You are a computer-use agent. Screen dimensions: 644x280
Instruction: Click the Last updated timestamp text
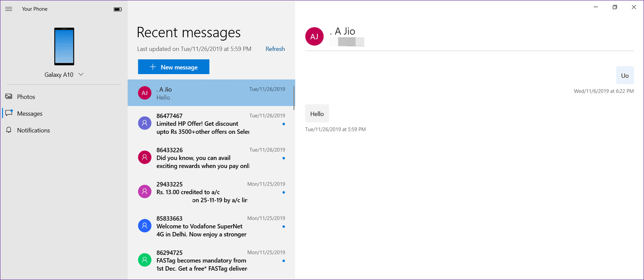[x=194, y=49]
